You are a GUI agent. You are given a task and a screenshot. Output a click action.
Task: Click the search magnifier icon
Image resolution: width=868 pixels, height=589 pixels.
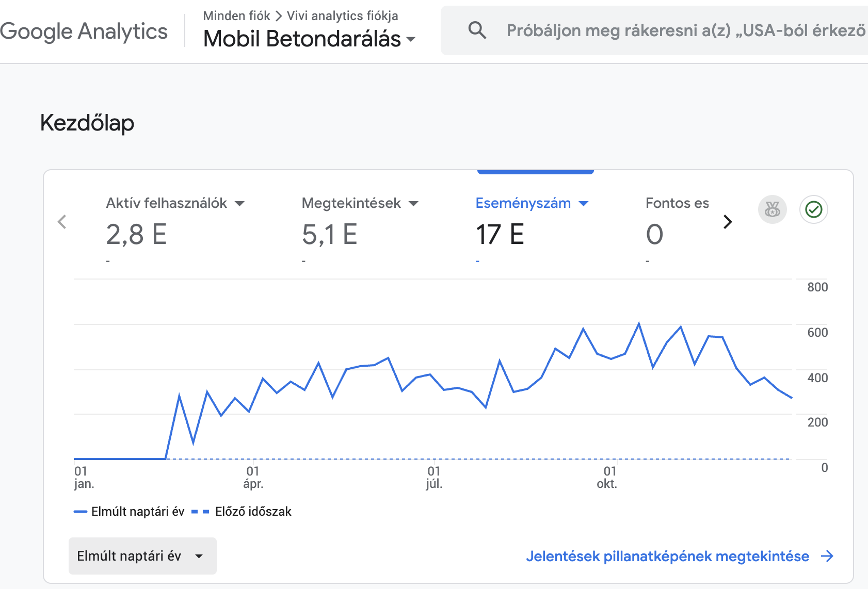(477, 30)
